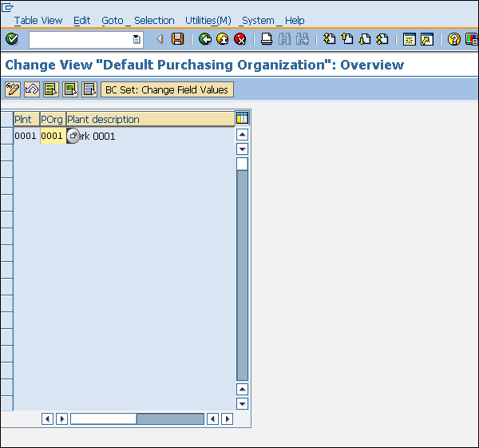Go to Next Page icon
The height and width of the screenshot is (448, 479).
tap(365, 39)
